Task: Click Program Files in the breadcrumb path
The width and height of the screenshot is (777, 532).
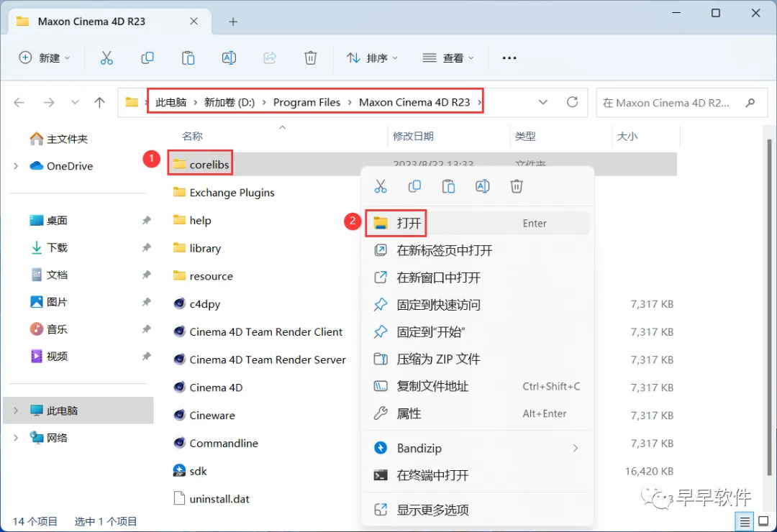Action: coord(306,102)
